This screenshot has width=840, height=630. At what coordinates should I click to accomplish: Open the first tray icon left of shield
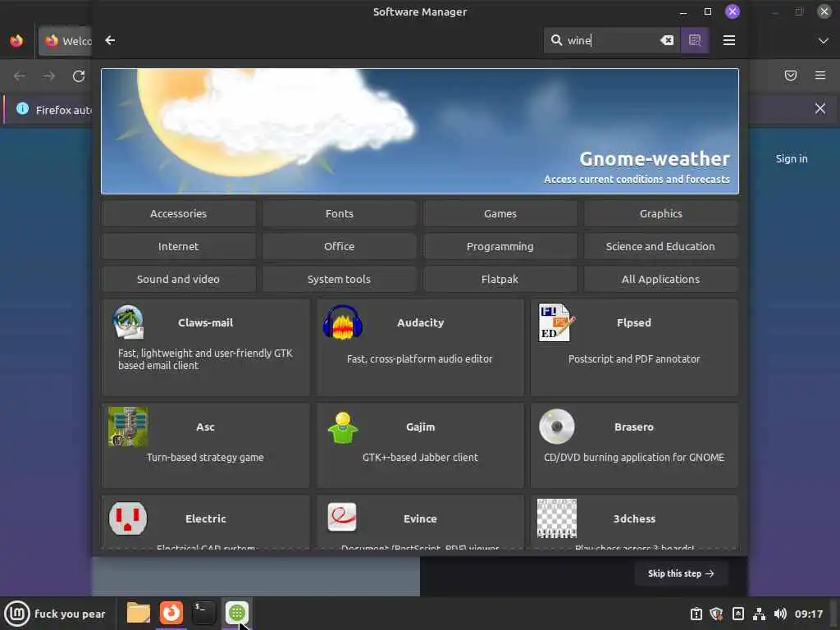coord(696,614)
